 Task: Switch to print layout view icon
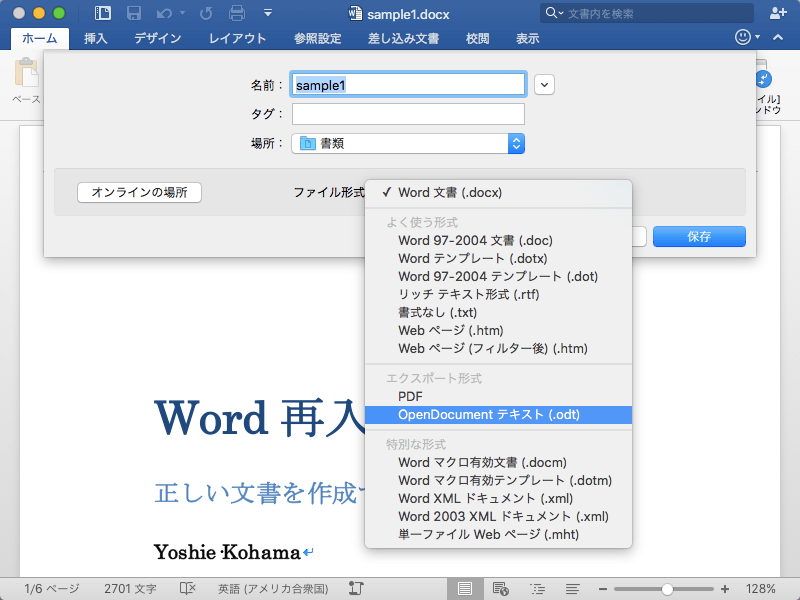(x=464, y=589)
